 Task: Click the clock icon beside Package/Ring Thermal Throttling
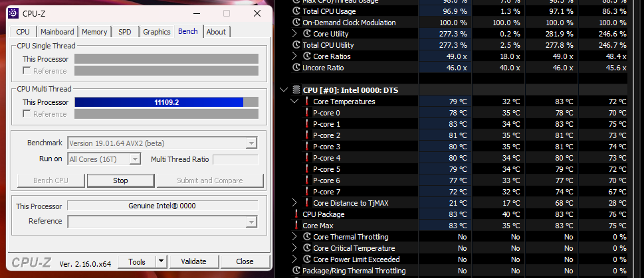coord(296,271)
